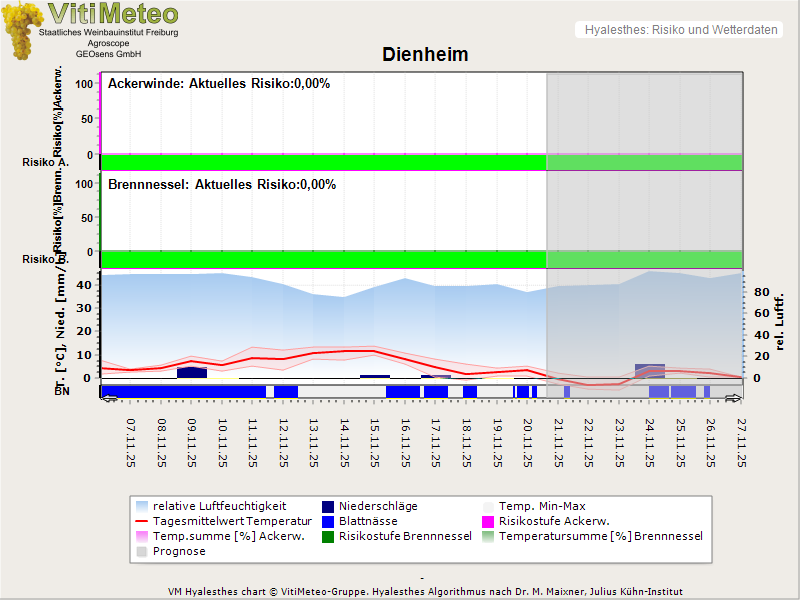Click the Risikostufe Ackerw. magenta swatch
800x600 pixels.
[489, 521]
